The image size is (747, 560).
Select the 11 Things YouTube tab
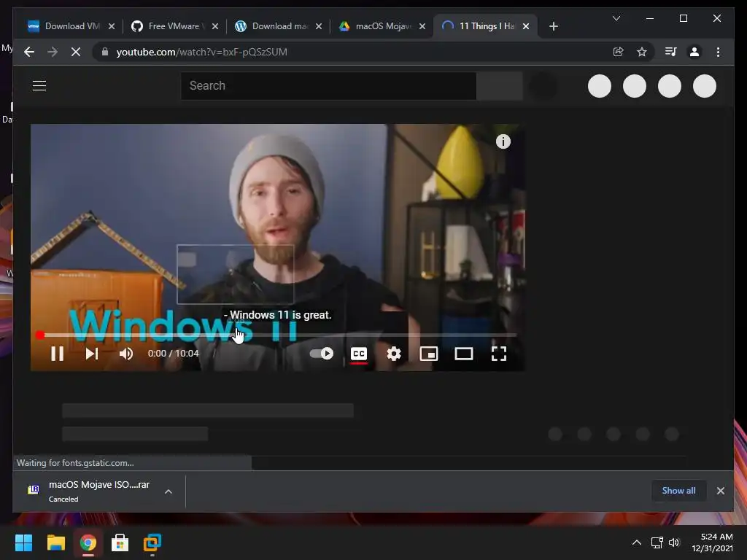pos(485,26)
